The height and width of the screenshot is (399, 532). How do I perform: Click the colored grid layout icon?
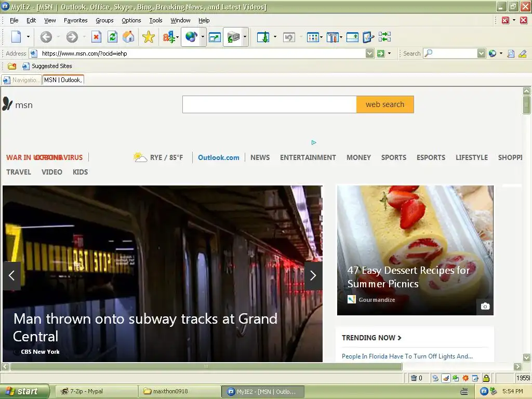point(312,37)
